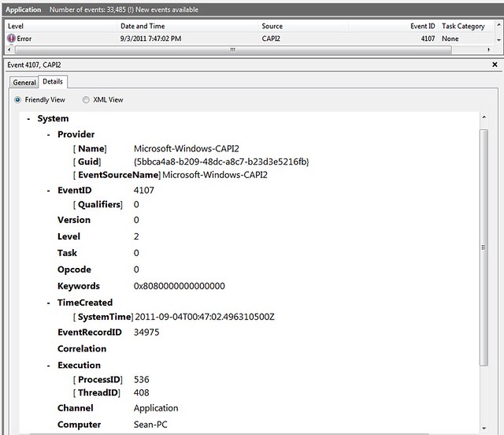Switch to the Details tab
Image resolution: width=504 pixels, height=435 pixels.
tap(53, 81)
